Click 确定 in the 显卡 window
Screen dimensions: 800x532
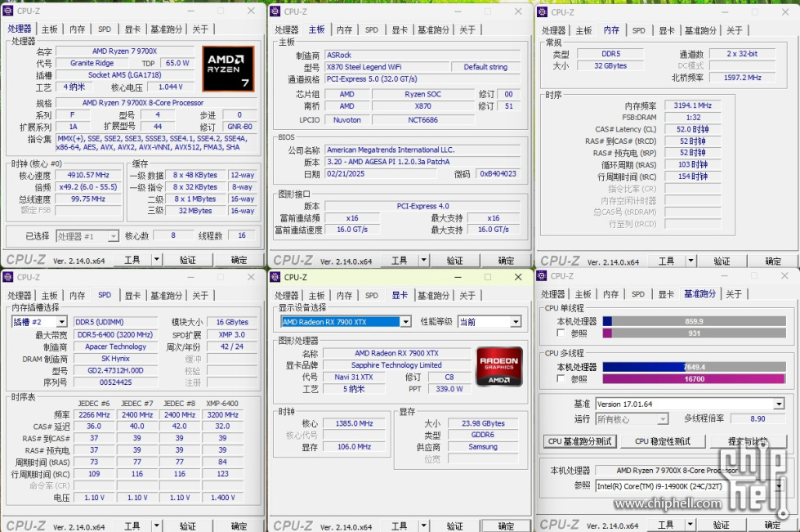click(x=506, y=526)
